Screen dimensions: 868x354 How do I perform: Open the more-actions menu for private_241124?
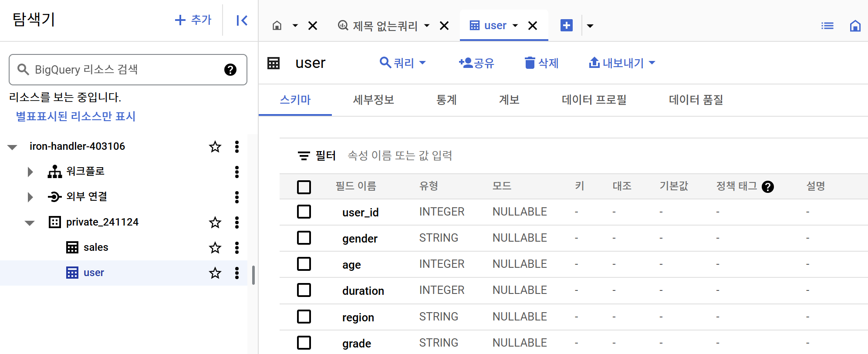tap(237, 223)
